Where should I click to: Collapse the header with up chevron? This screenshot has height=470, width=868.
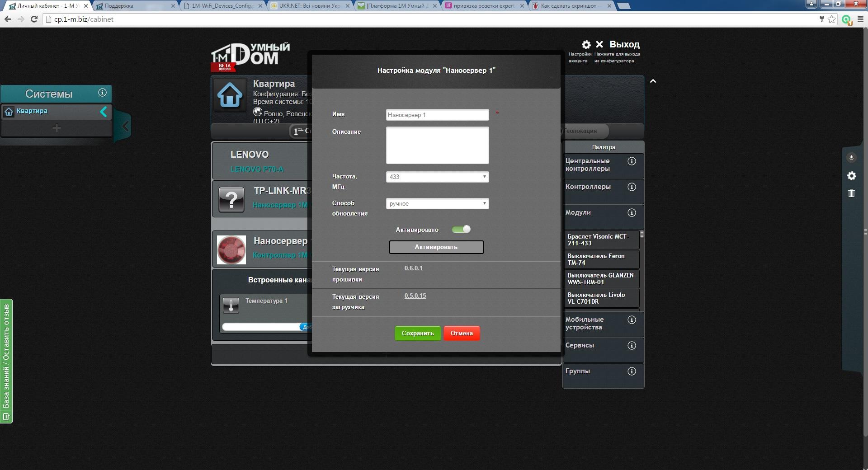653,81
